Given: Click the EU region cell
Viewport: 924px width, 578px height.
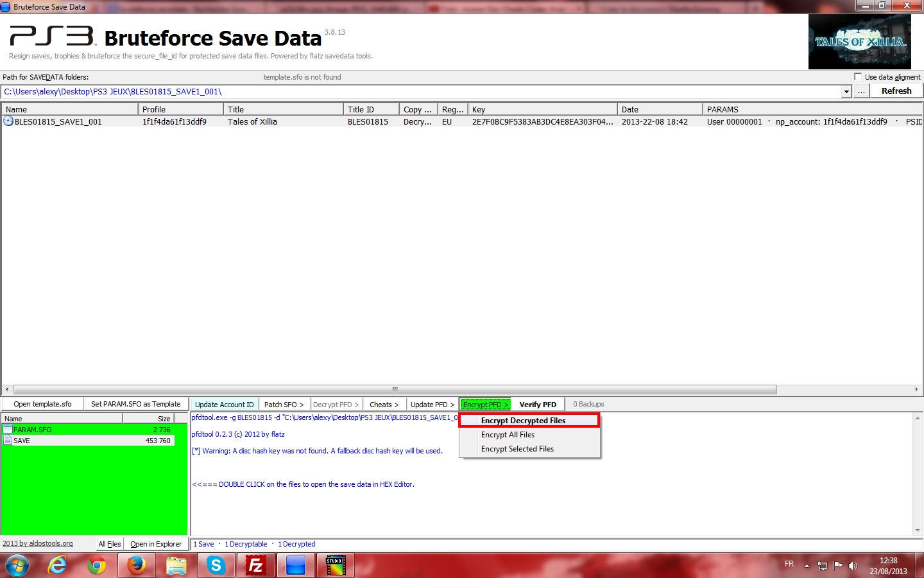Looking at the screenshot, I should point(447,121).
